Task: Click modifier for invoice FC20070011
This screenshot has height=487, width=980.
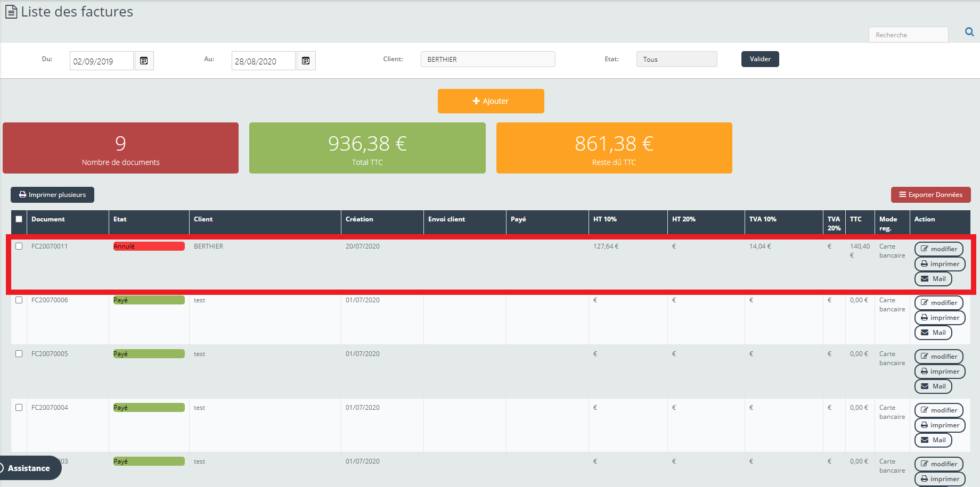Action: [938, 249]
